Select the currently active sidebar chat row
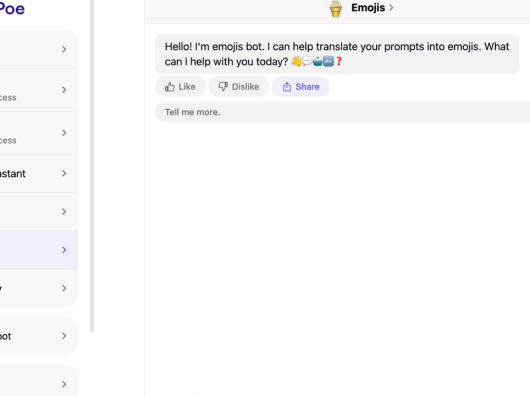 point(39,250)
